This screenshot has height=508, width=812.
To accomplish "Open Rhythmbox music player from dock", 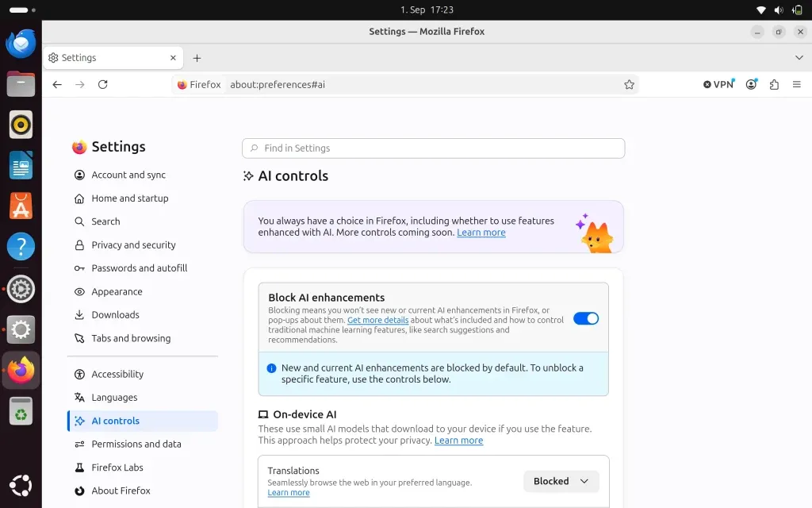I will pos(21,125).
